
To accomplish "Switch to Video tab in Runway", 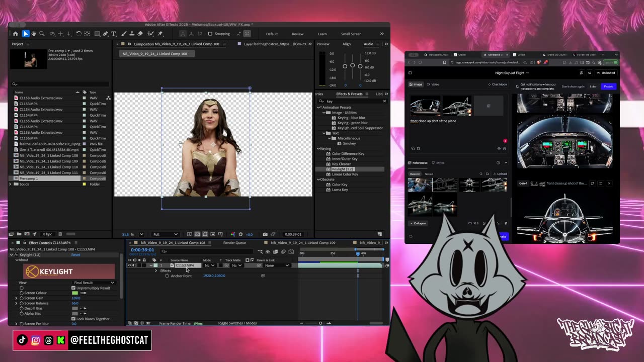I will pos(433,84).
